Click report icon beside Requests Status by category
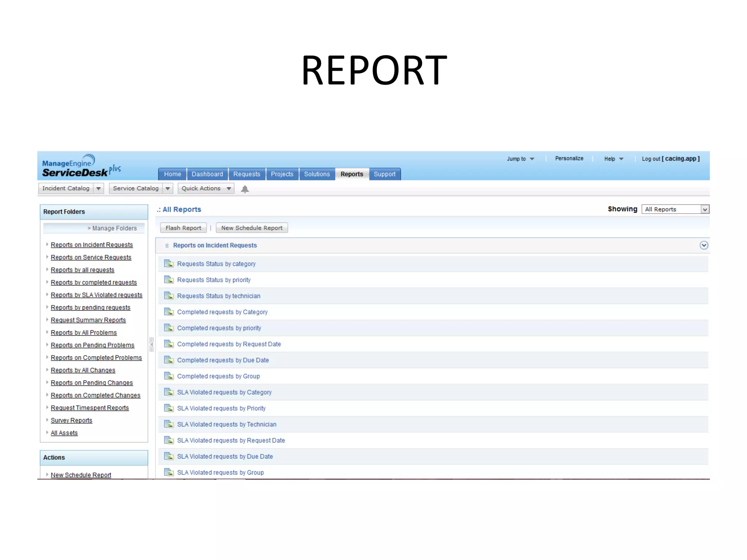This screenshot has width=747, height=560. [169, 264]
